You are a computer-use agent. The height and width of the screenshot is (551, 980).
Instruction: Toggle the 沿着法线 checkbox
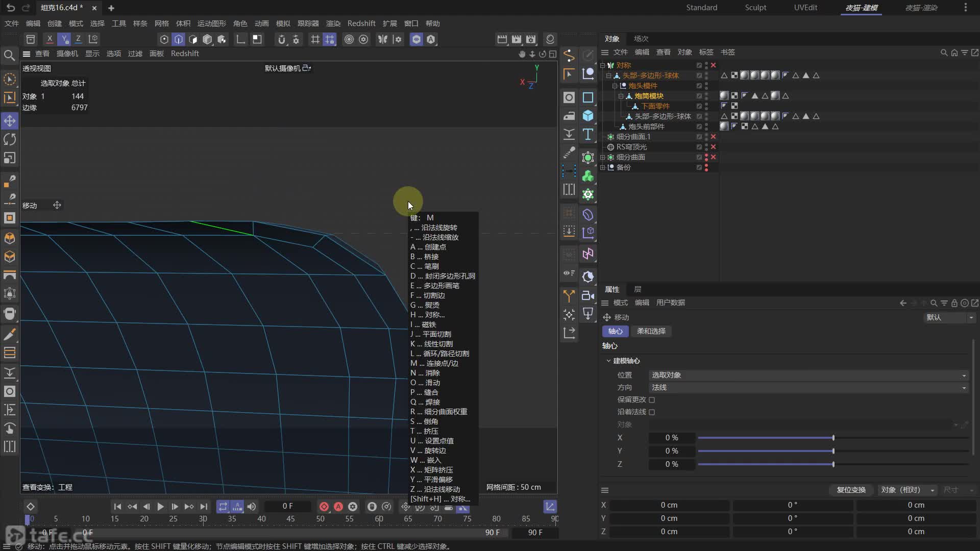coord(652,412)
